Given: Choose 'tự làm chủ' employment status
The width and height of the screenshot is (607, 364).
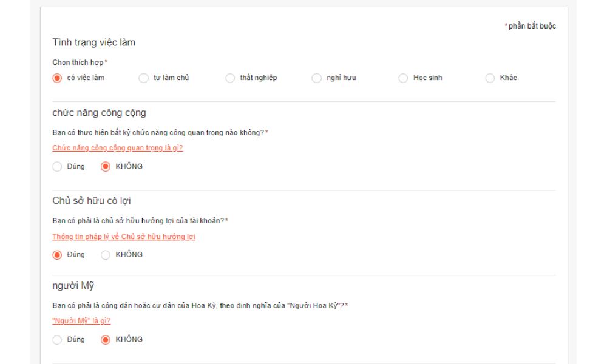Looking at the screenshot, I should (x=144, y=78).
